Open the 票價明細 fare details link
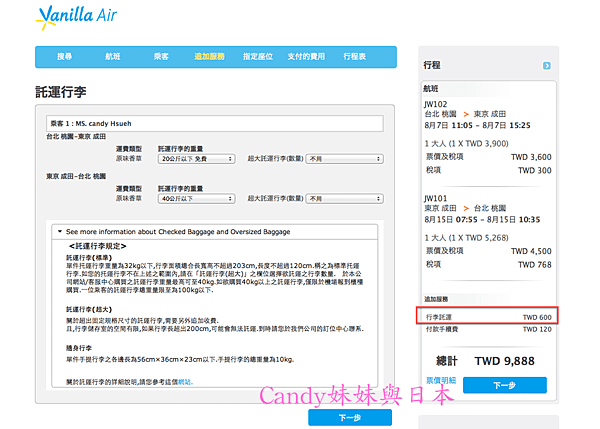This screenshot has width=600, height=429. coord(441,380)
